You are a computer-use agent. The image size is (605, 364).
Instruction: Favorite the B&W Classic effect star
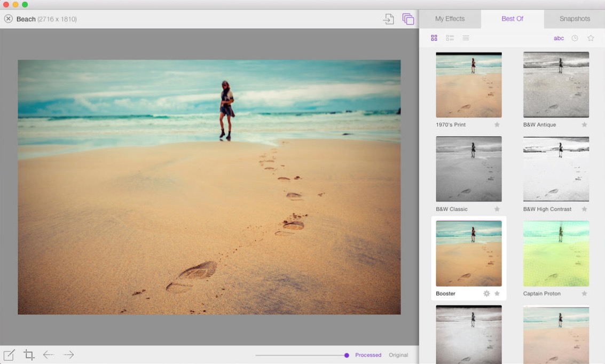pyautogui.click(x=497, y=209)
